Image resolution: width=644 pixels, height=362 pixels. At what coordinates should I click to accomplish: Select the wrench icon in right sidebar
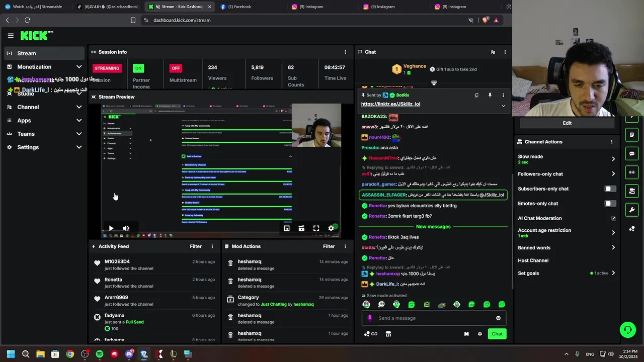coord(632,210)
